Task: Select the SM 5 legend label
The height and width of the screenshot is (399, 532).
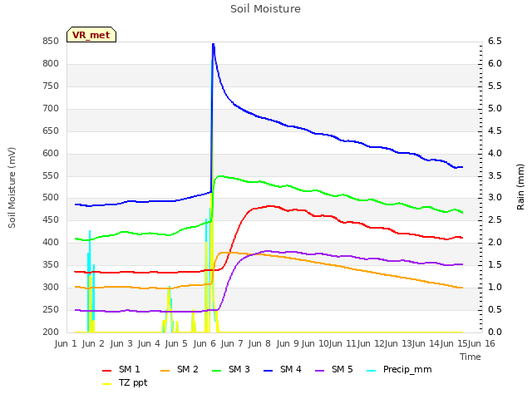Action: pos(342,369)
